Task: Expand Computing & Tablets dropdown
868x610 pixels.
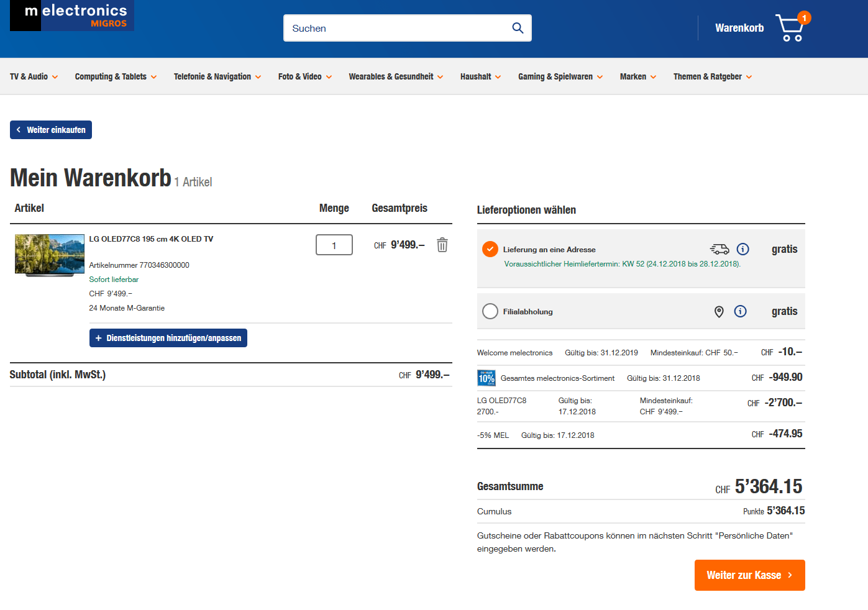Action: pos(116,77)
